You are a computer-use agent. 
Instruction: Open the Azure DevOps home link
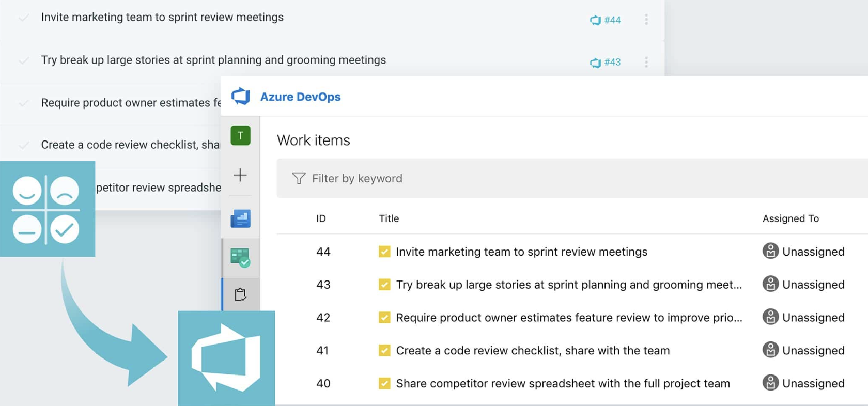300,97
